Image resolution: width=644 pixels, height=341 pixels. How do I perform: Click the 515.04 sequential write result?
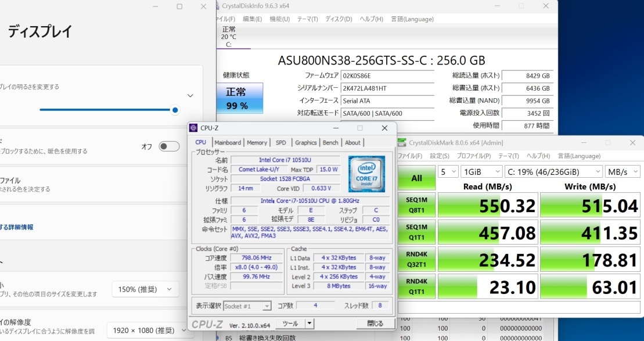[590, 205]
